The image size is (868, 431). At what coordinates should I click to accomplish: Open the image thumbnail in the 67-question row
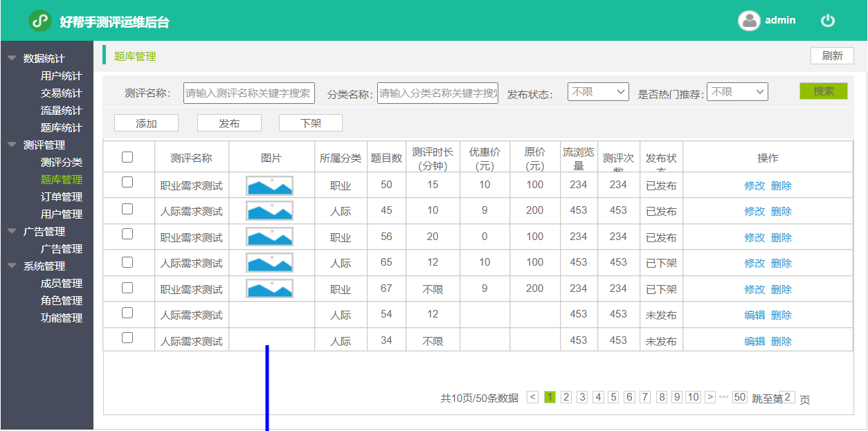click(x=269, y=289)
